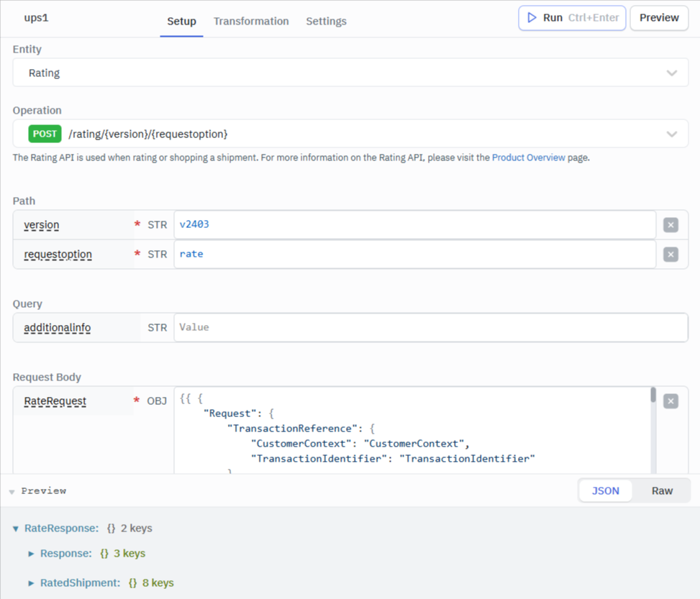Expand the RatedShipment node

coord(31,583)
